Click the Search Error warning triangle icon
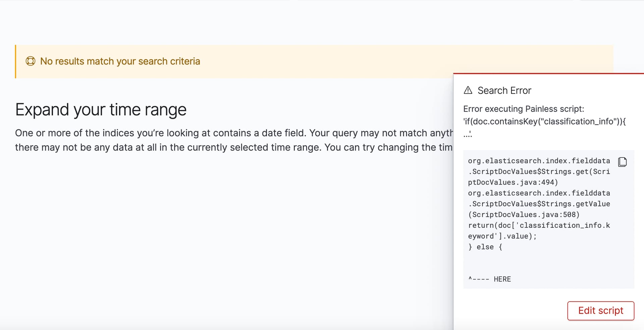Screen dimensions: 644x330 468,90
